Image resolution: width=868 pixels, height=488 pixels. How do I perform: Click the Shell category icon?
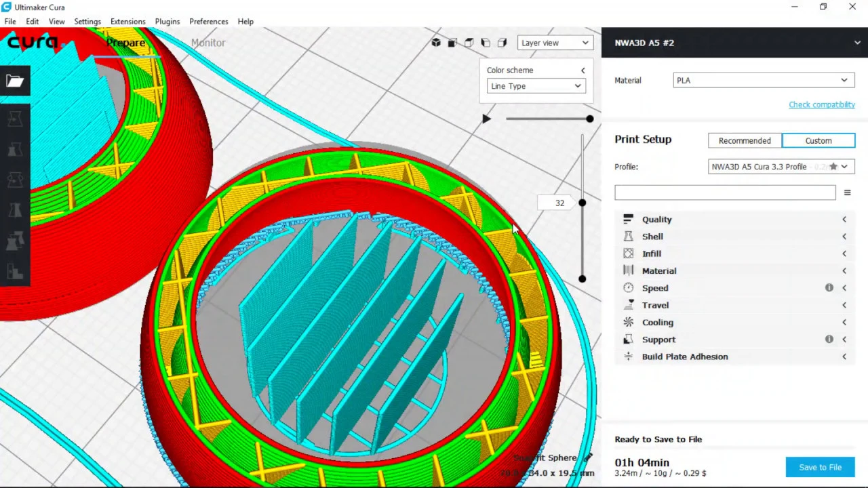point(628,237)
